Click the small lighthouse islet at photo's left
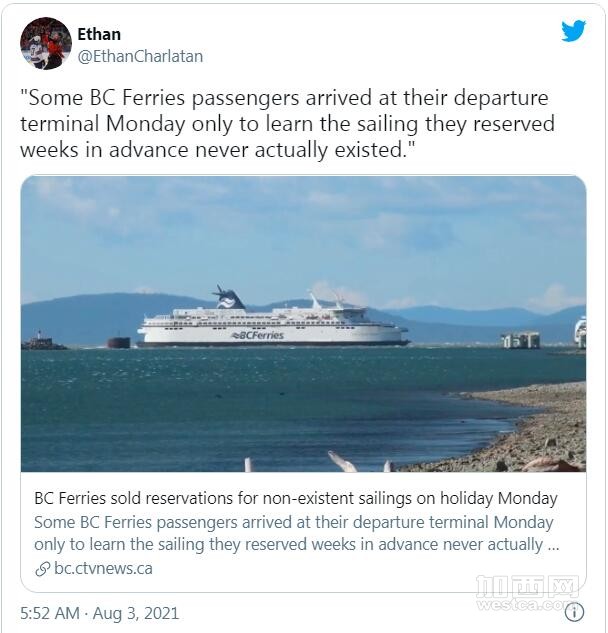 click(42, 342)
